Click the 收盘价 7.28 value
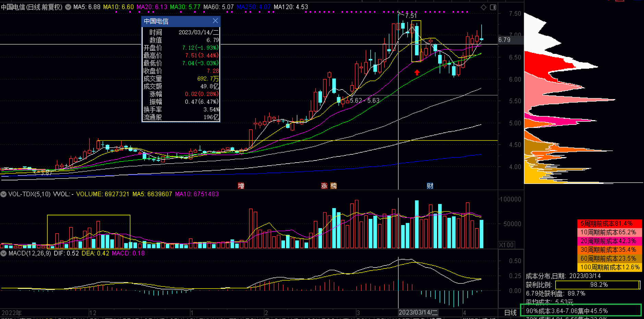Image resolution: width=644 pixels, height=319 pixels. click(x=213, y=71)
